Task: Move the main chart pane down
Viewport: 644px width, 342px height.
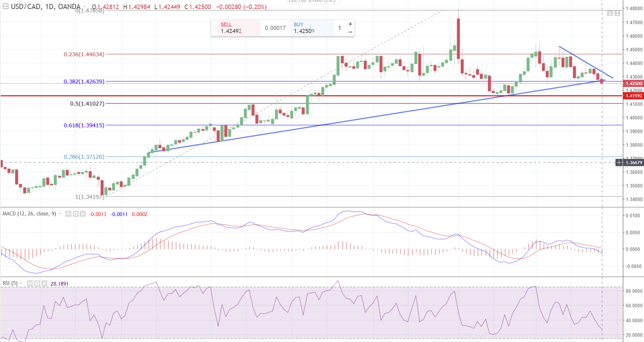Action: [610, 13]
